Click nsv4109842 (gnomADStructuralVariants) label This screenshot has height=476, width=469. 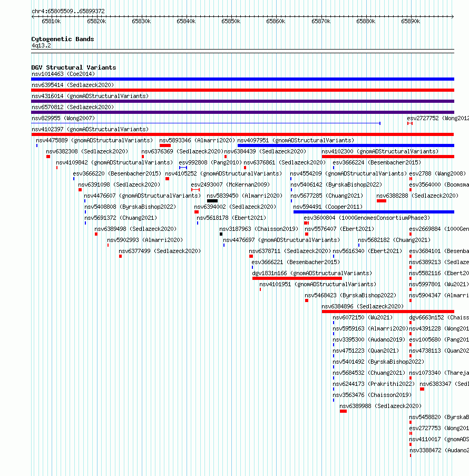point(114,163)
